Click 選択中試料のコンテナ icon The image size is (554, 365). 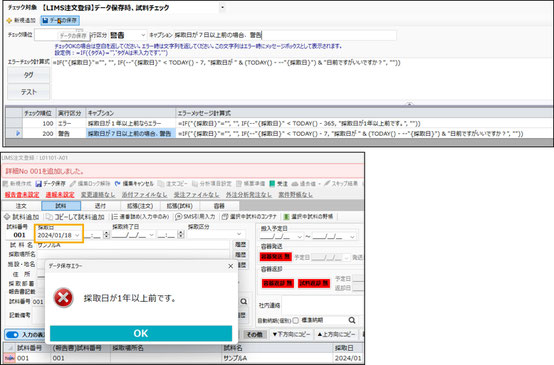coord(225,217)
